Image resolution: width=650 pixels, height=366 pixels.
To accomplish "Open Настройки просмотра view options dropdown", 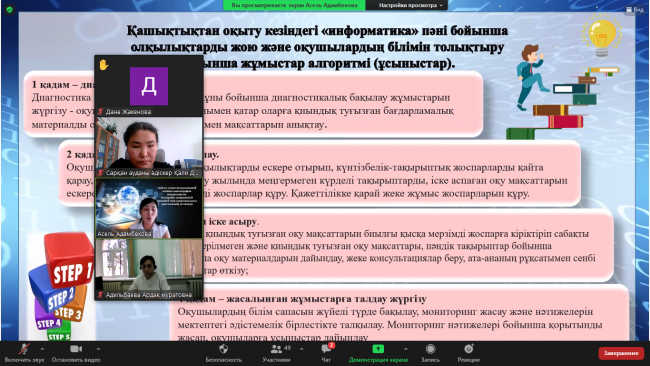I will click(x=410, y=5).
